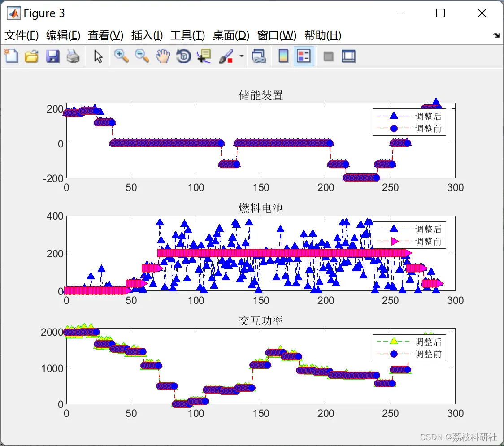Click the MATLAB logo in title bar
This screenshot has width=504, height=446.
pyautogui.click(x=13, y=13)
